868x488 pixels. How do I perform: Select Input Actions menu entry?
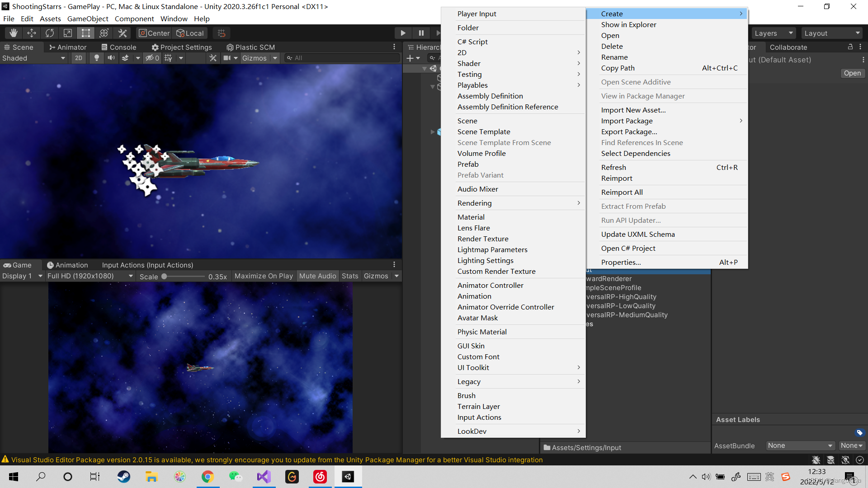pyautogui.click(x=479, y=417)
